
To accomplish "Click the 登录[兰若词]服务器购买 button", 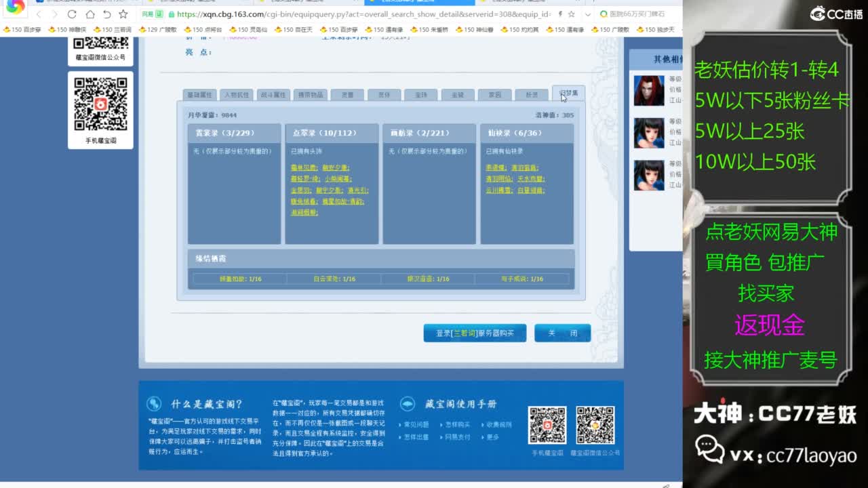I will (x=475, y=333).
